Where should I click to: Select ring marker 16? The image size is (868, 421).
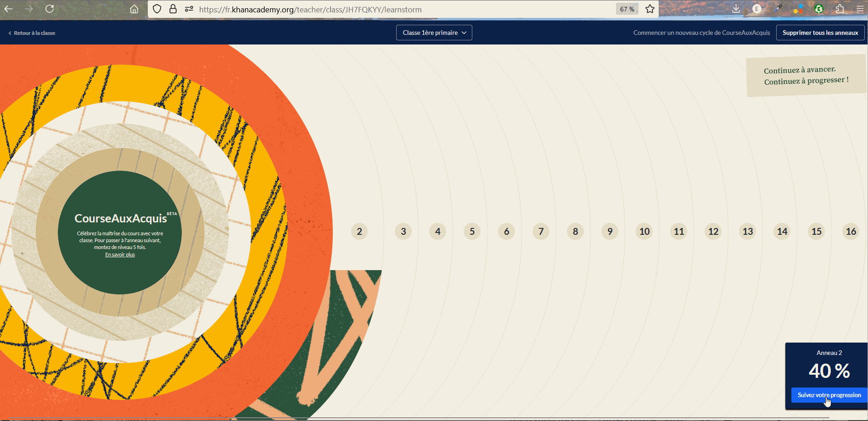tap(851, 232)
